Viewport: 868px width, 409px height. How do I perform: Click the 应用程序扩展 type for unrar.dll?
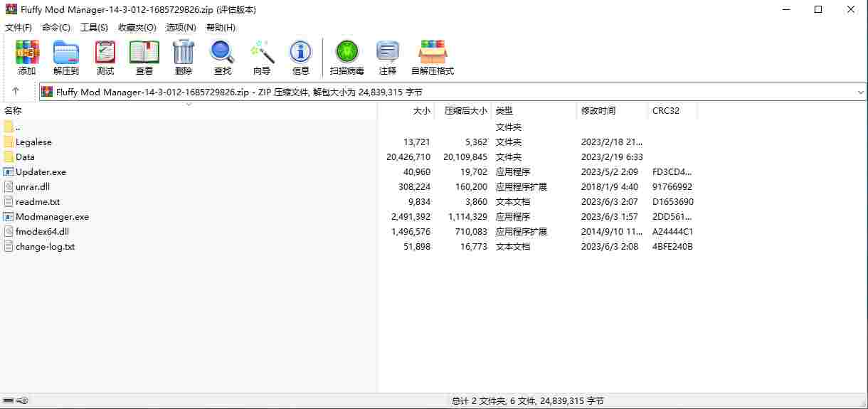522,187
